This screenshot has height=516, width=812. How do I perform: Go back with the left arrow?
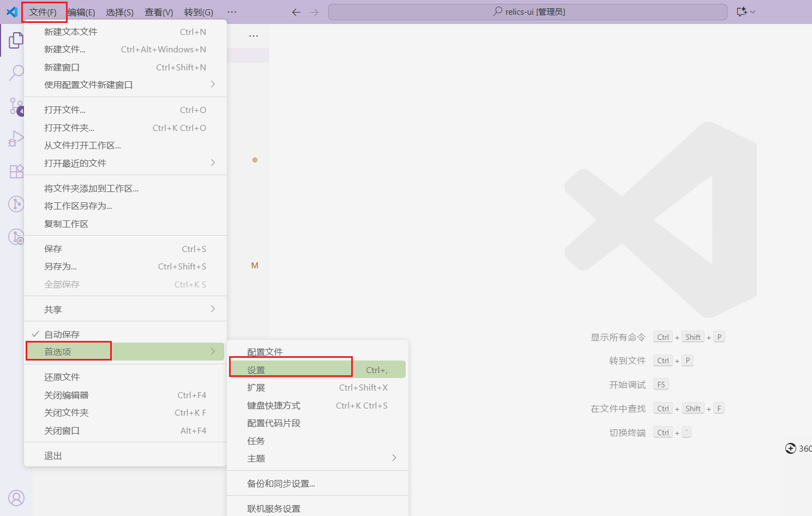(x=296, y=12)
